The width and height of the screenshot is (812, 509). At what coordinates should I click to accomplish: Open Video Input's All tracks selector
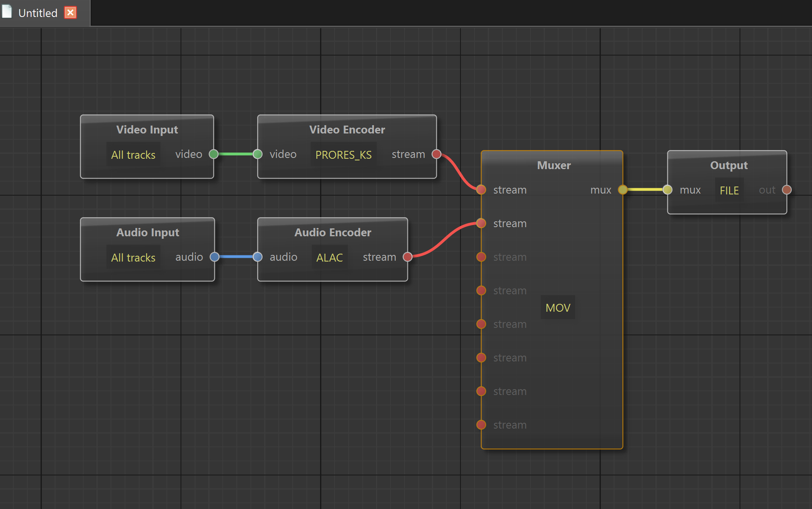(133, 155)
